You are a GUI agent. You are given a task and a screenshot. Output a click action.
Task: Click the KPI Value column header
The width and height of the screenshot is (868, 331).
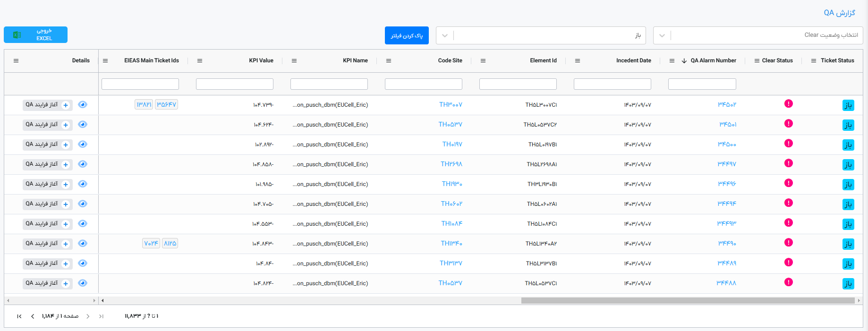coord(261,60)
